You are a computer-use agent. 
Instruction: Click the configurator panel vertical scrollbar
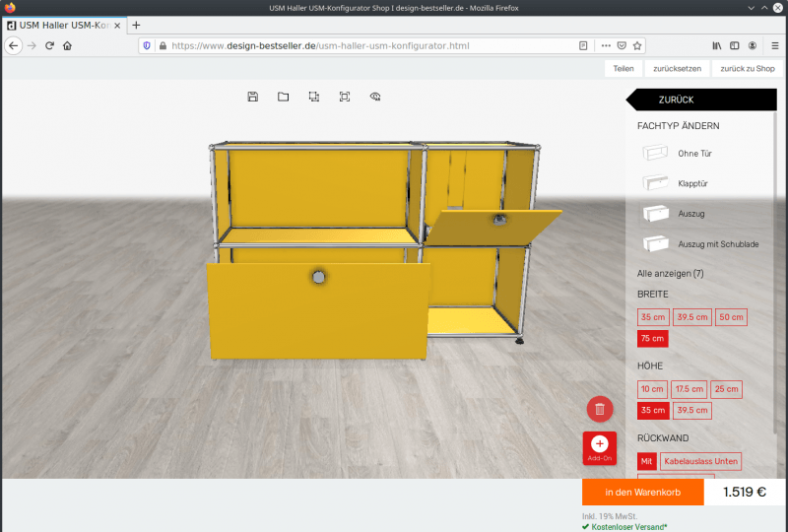tap(775, 272)
